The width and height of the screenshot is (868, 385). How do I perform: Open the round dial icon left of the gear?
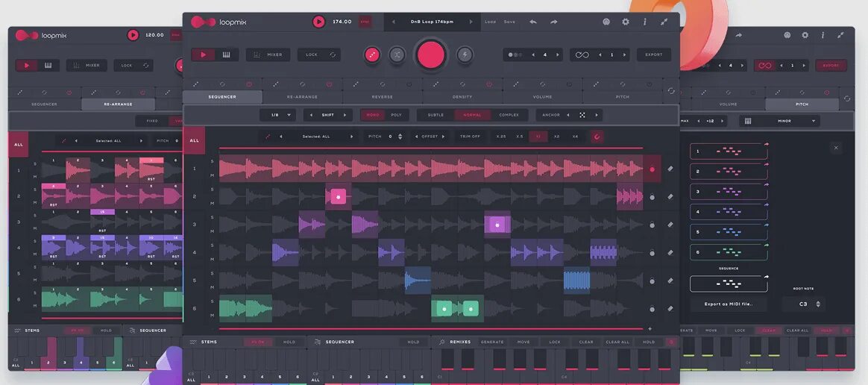606,22
